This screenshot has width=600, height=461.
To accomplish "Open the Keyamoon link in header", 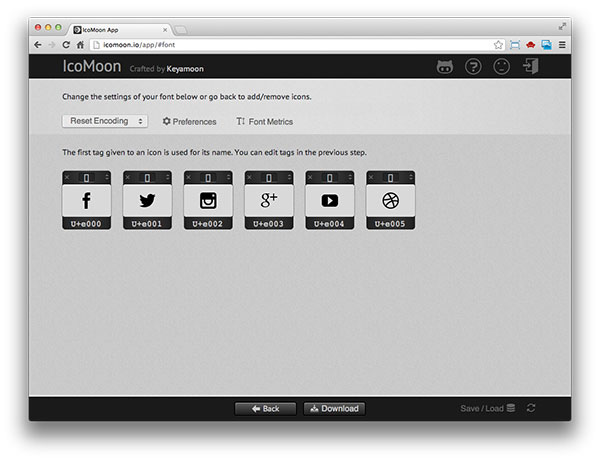I will coord(185,69).
